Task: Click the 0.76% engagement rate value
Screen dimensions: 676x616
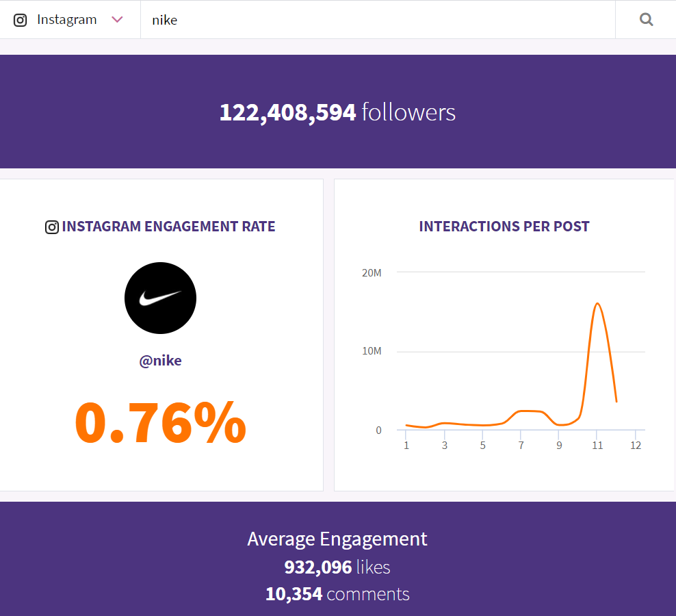Action: [160, 422]
